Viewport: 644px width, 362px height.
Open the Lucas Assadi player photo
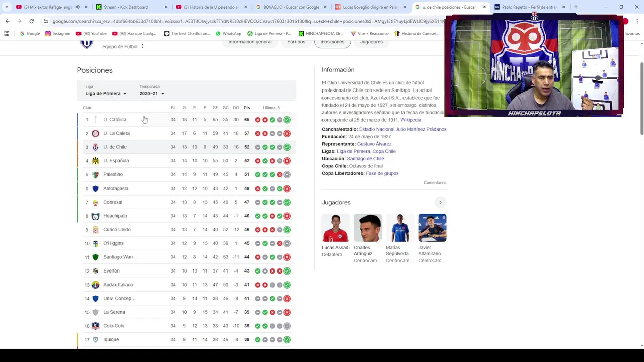(x=336, y=228)
